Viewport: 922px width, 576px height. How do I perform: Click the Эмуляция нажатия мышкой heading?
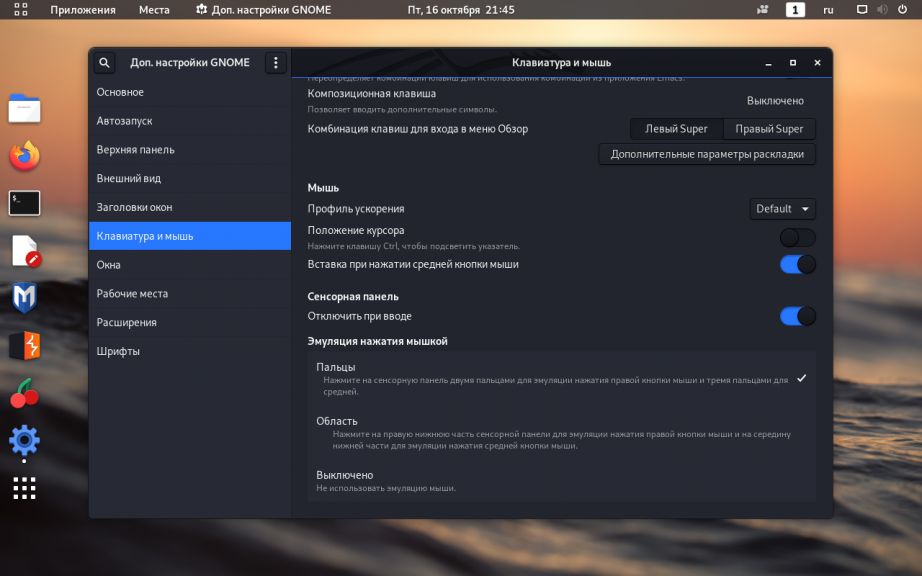[378, 341]
